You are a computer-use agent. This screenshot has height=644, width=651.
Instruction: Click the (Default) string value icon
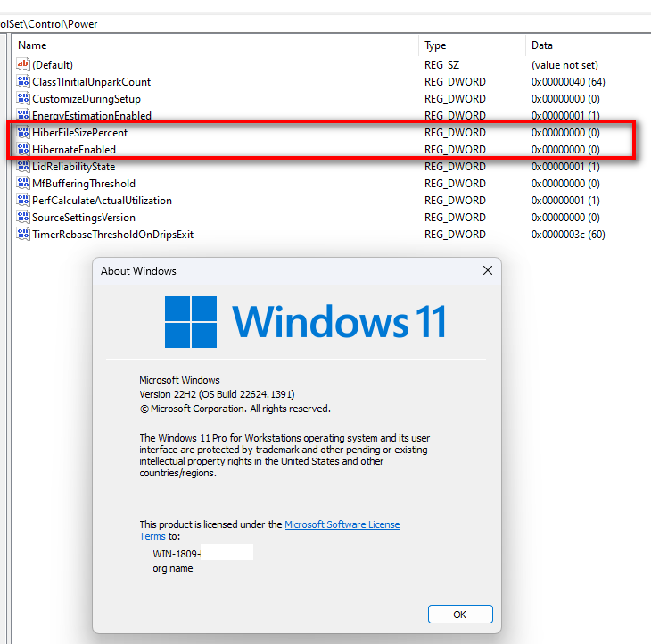23,64
